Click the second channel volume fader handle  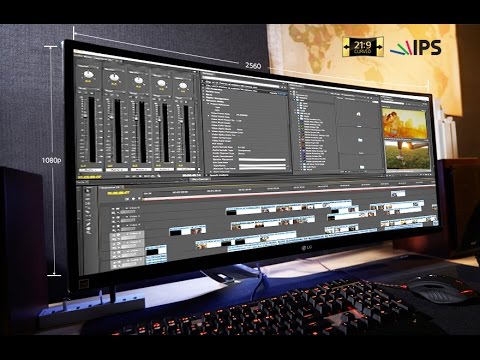pos(111,117)
